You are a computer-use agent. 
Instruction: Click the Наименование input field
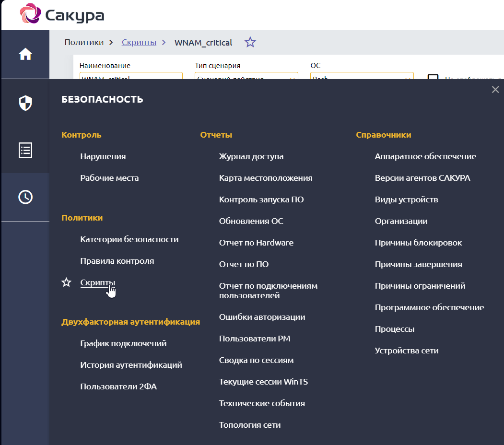[131, 77]
